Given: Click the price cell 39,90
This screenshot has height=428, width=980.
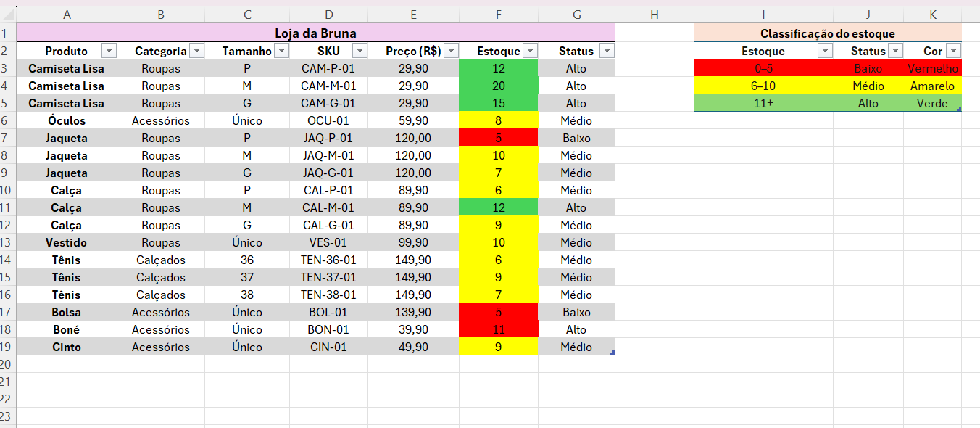Looking at the screenshot, I should coord(413,329).
